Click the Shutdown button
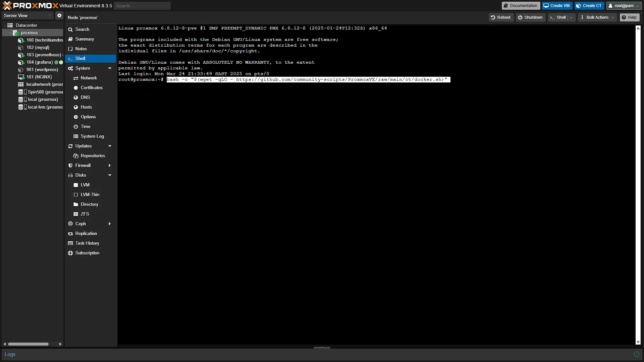Screen dimensions: 644x362 pyautogui.click(x=530, y=17)
